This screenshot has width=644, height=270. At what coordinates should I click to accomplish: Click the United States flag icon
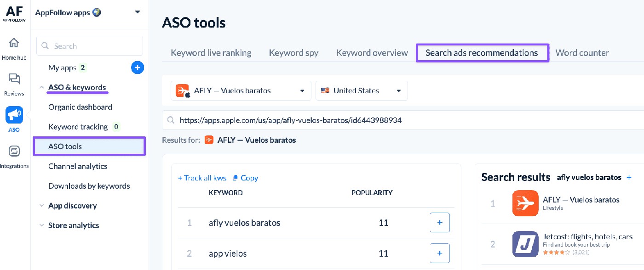[325, 90]
